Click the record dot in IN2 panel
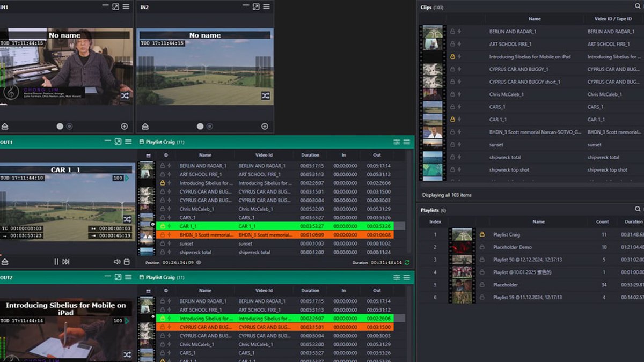 point(210,127)
